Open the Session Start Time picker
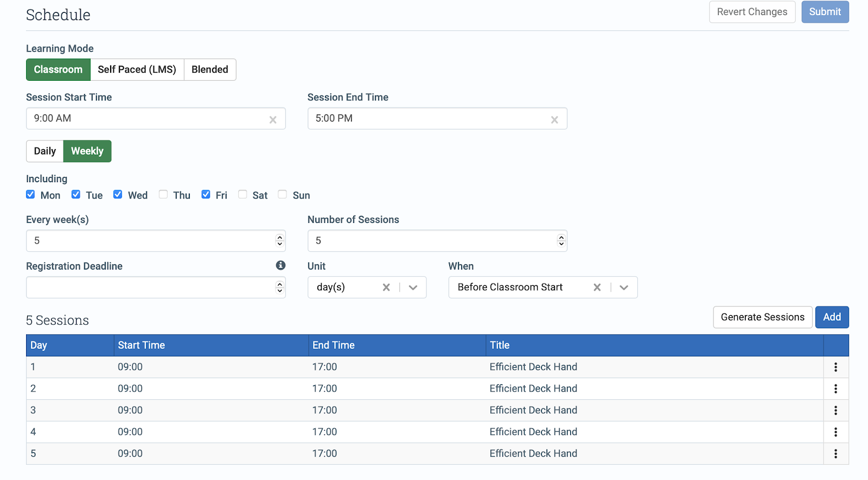 point(156,118)
